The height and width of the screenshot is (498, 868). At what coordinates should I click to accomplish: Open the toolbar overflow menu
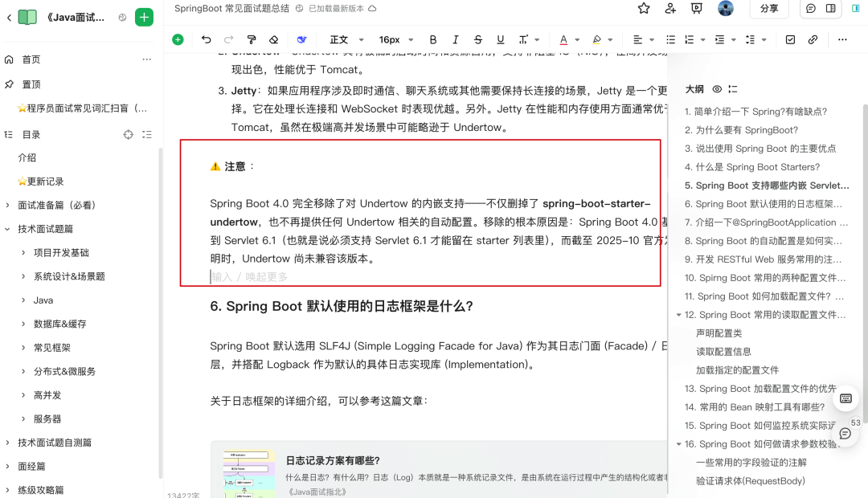(842, 39)
